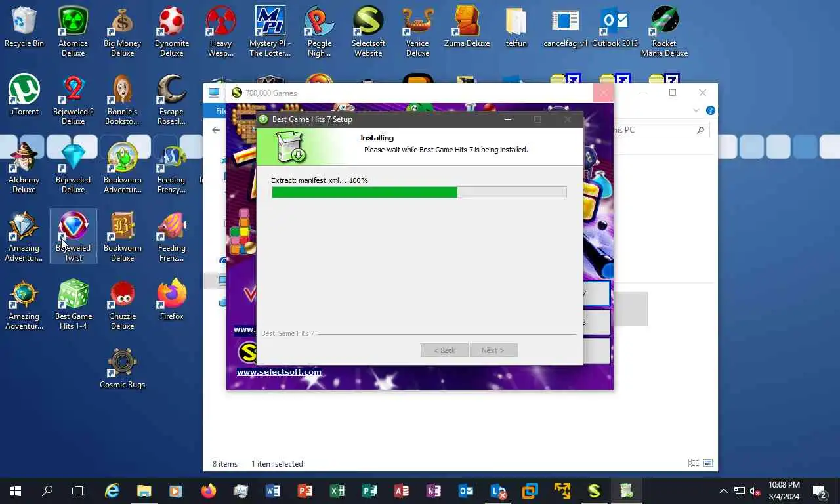Select the Mystery PI Lottery shortcut
This screenshot has height=504, width=840.
tap(270, 31)
